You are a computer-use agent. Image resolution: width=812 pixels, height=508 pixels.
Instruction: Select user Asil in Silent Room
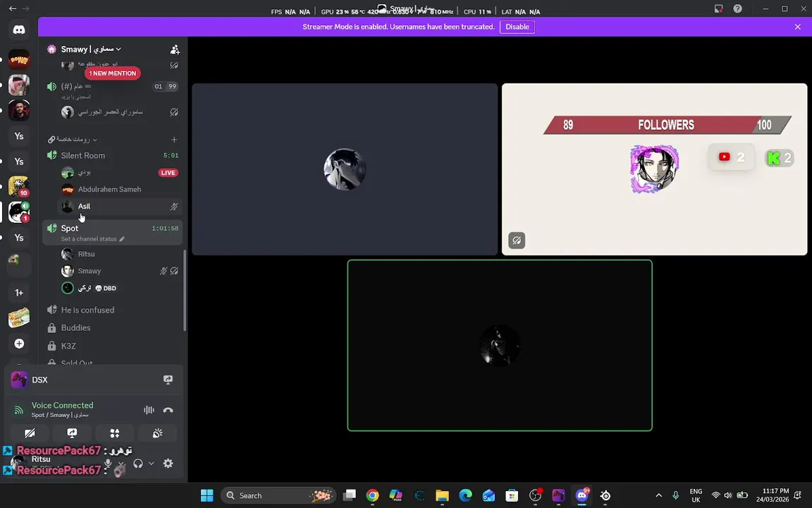click(120, 206)
